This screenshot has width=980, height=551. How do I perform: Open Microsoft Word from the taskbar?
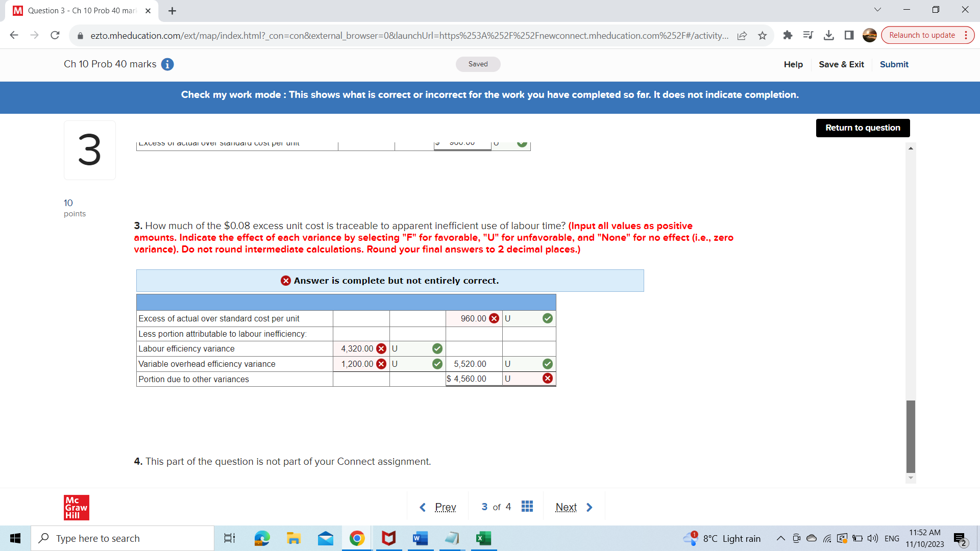pyautogui.click(x=420, y=538)
